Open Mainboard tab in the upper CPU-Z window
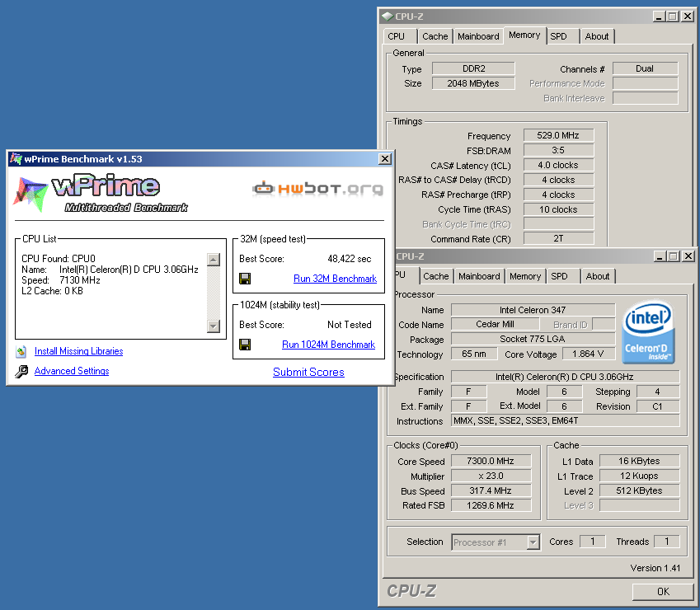This screenshot has height=610, width=700. 478,36
